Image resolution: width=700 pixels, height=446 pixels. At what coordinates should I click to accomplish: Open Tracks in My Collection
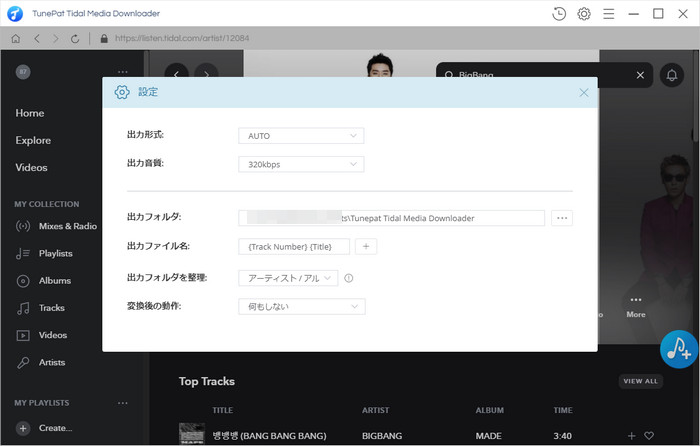pyautogui.click(x=40, y=308)
